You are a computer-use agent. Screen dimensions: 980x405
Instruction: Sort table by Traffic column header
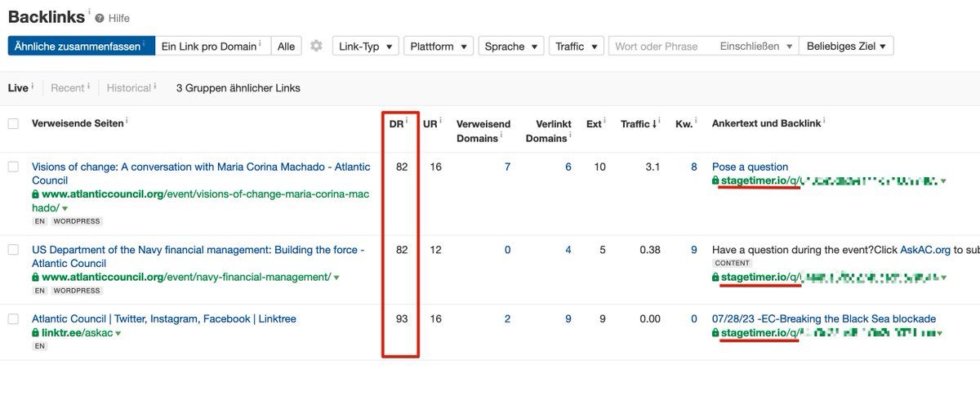coord(637,124)
